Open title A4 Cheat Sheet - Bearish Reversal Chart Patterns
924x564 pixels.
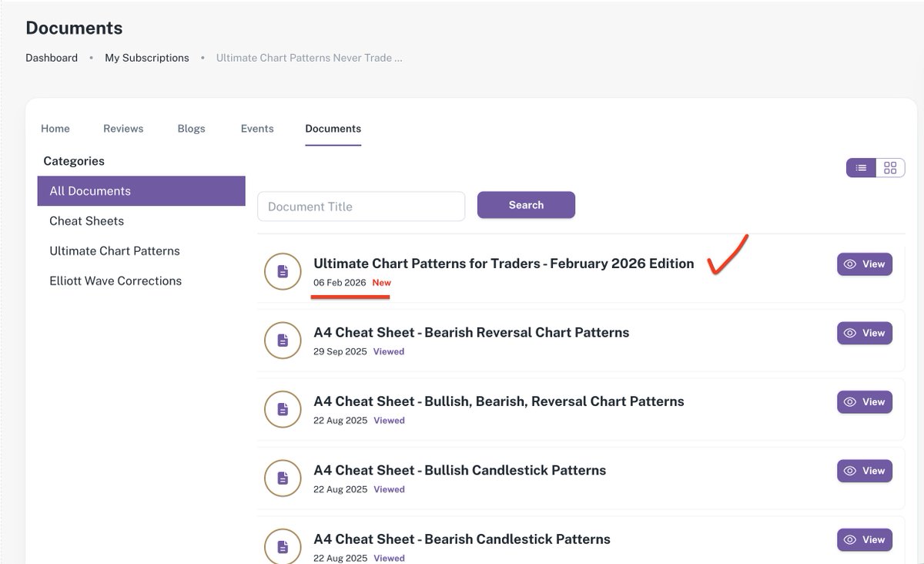[471, 333]
